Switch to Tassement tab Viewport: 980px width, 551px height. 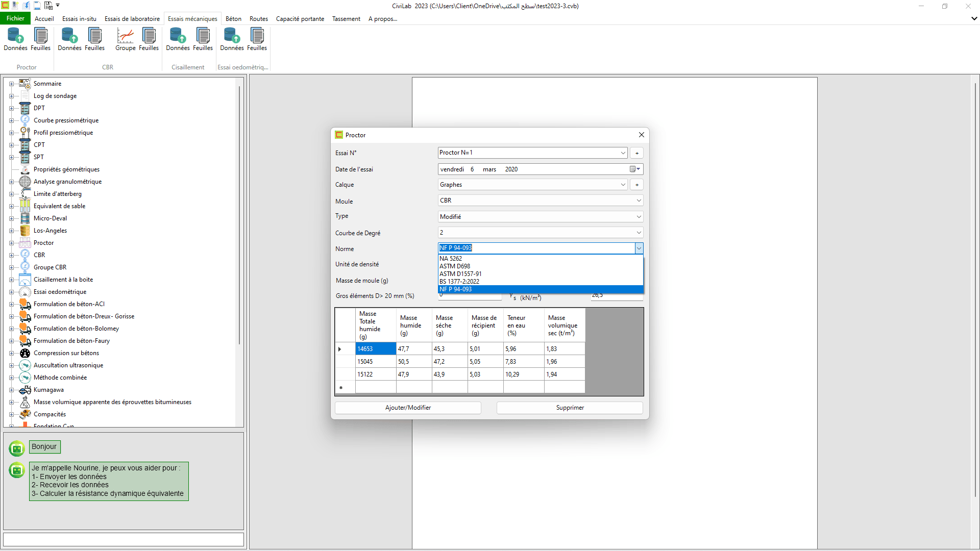(x=346, y=19)
